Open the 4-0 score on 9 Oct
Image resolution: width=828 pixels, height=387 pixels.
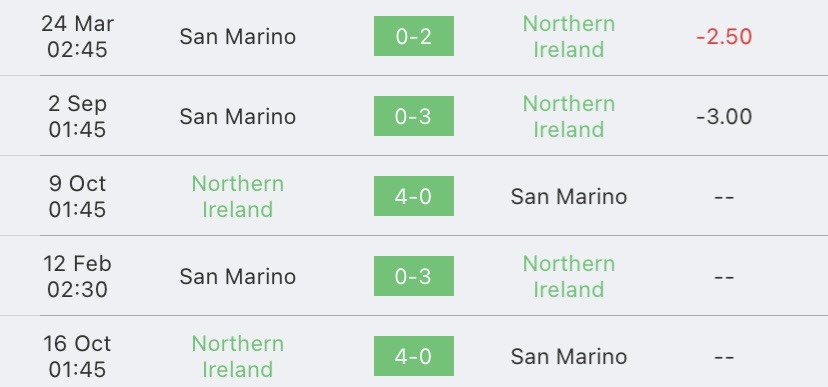(413, 196)
